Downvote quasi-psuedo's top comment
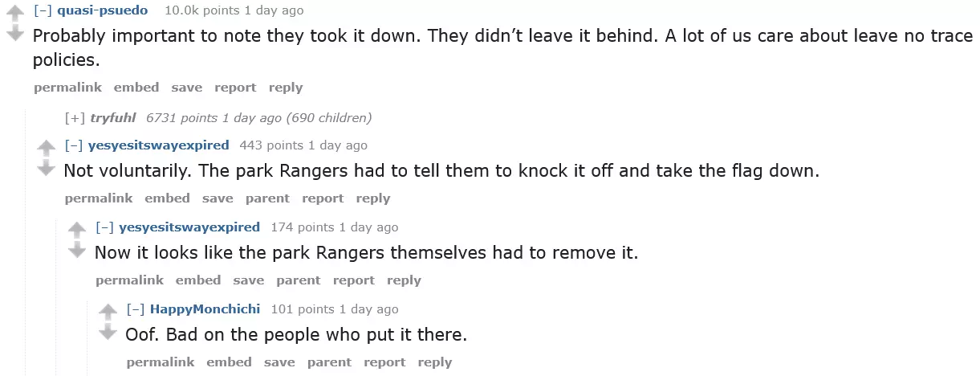Image resolution: width=980 pixels, height=376 pixels. click(x=15, y=34)
